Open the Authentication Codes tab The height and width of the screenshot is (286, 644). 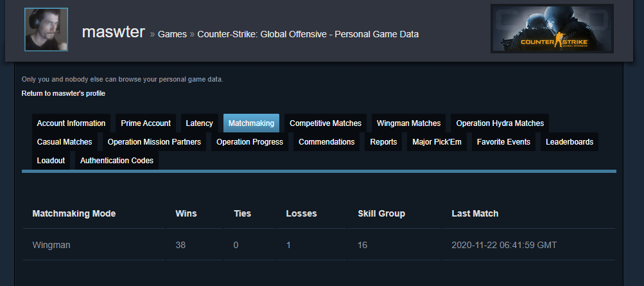pyautogui.click(x=117, y=160)
